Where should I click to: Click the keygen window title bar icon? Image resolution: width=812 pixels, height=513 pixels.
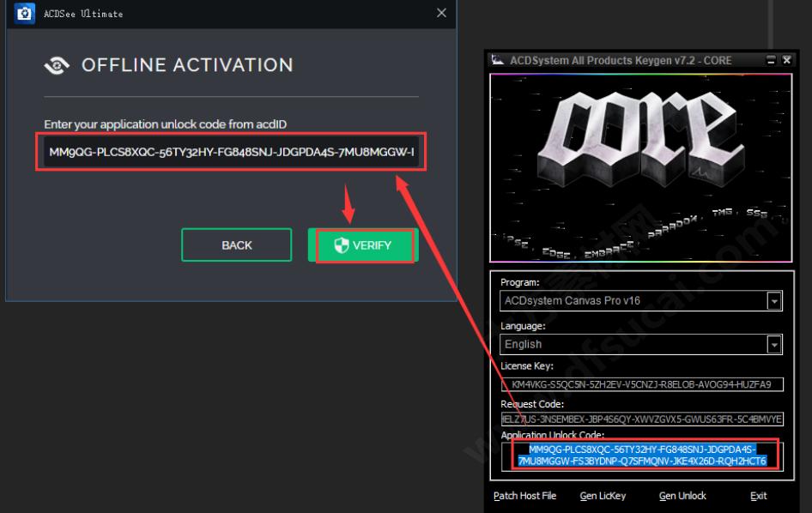pyautogui.click(x=498, y=60)
